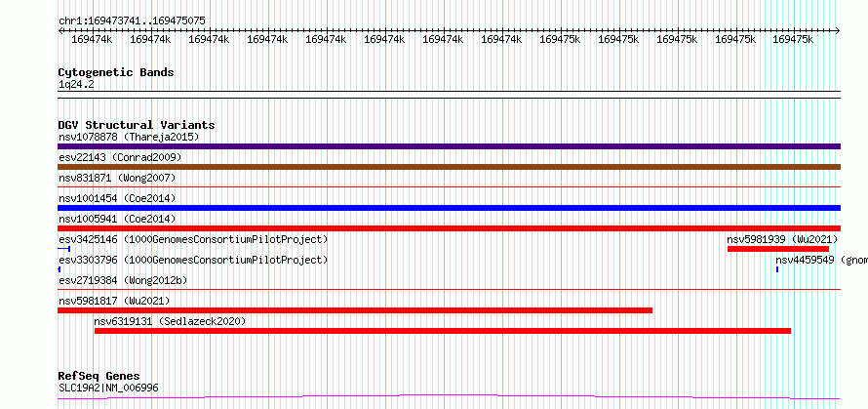Click the nsv1005941 (Coe2014) label
Viewport: 868px width, 409px height.
pyautogui.click(x=117, y=219)
